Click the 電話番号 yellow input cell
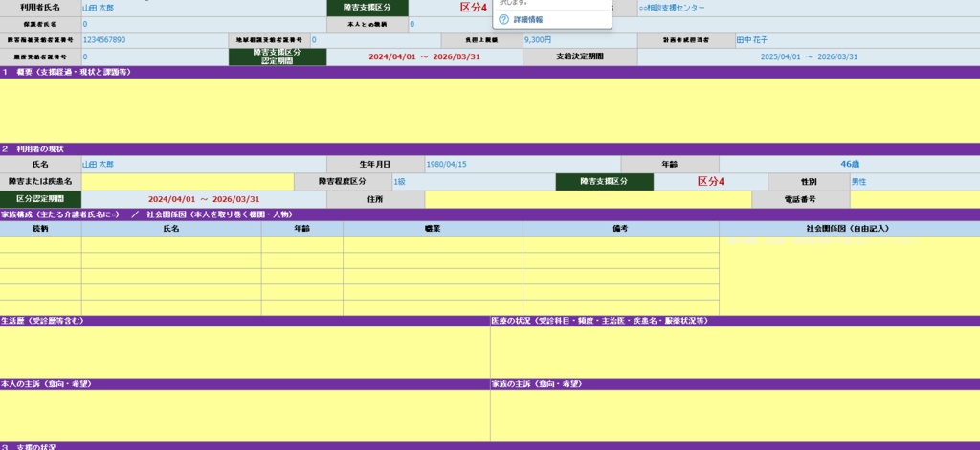 click(915, 200)
